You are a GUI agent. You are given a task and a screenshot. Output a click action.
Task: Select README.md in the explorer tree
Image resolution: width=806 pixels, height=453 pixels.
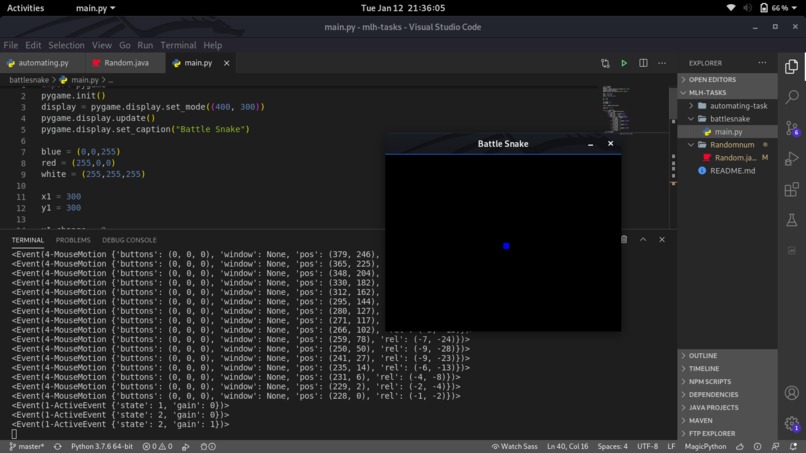727,171
